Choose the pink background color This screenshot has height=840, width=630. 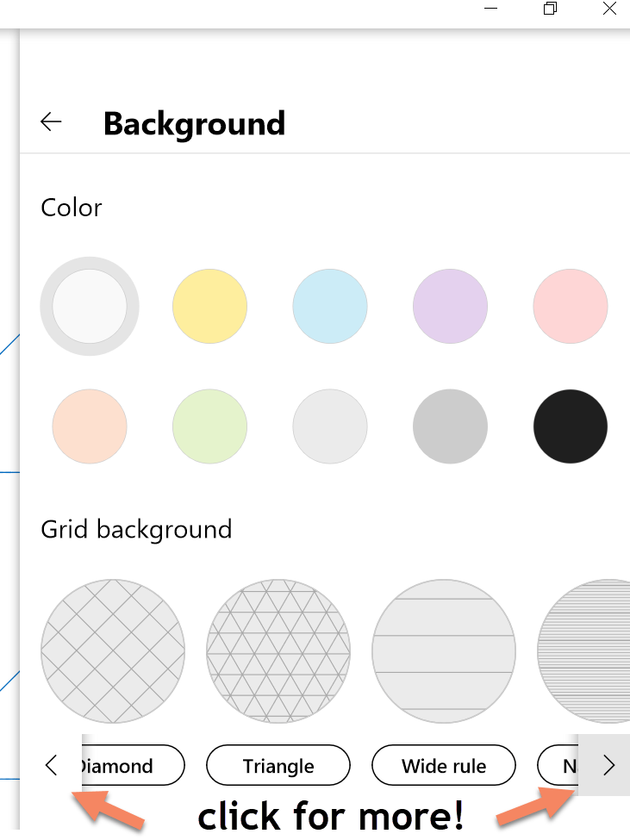[x=570, y=306]
